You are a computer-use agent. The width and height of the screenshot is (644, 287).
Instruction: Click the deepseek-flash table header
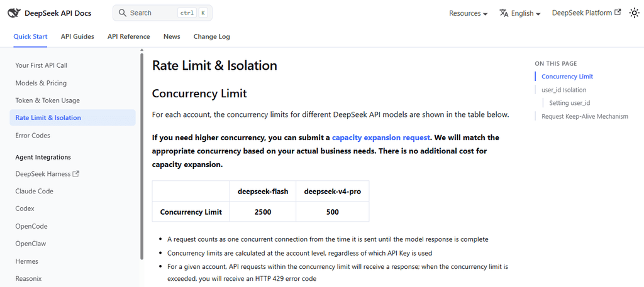tap(262, 192)
